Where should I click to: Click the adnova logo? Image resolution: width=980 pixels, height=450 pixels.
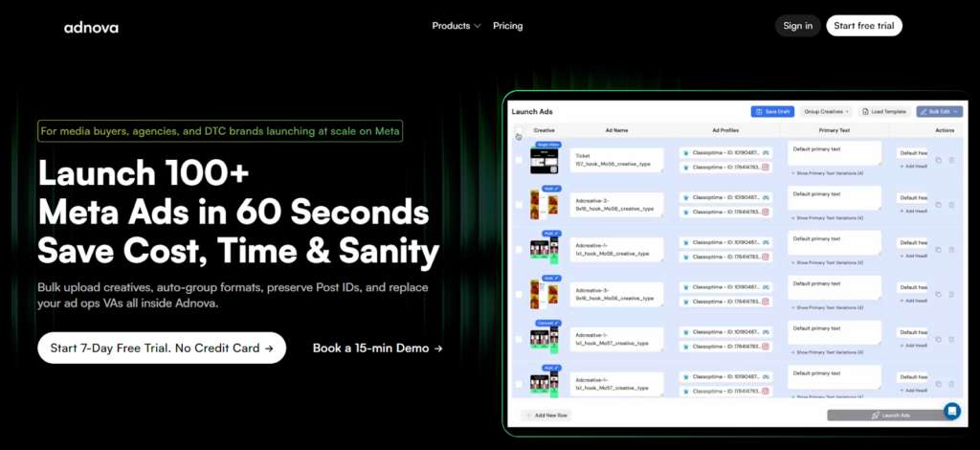pyautogui.click(x=91, y=27)
